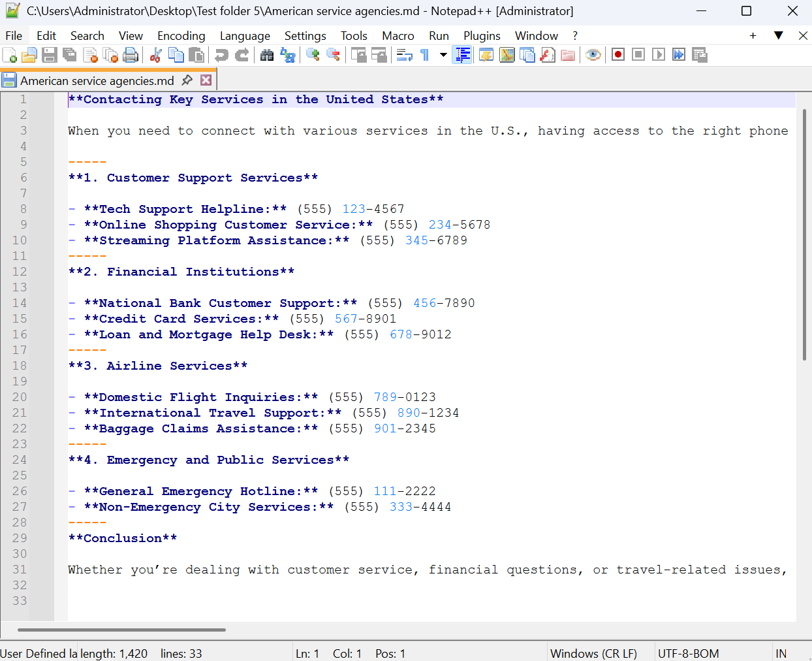Open the paragraph mark dropdown arrow
Viewport: 812px width, 661px height.
click(443, 55)
